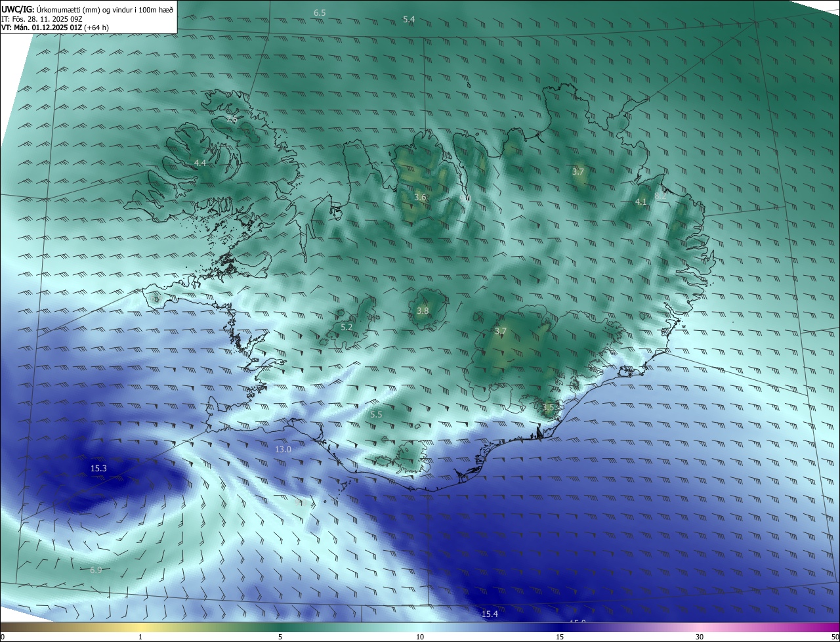Click the 13.0 value label off the southwest coast

point(283,449)
